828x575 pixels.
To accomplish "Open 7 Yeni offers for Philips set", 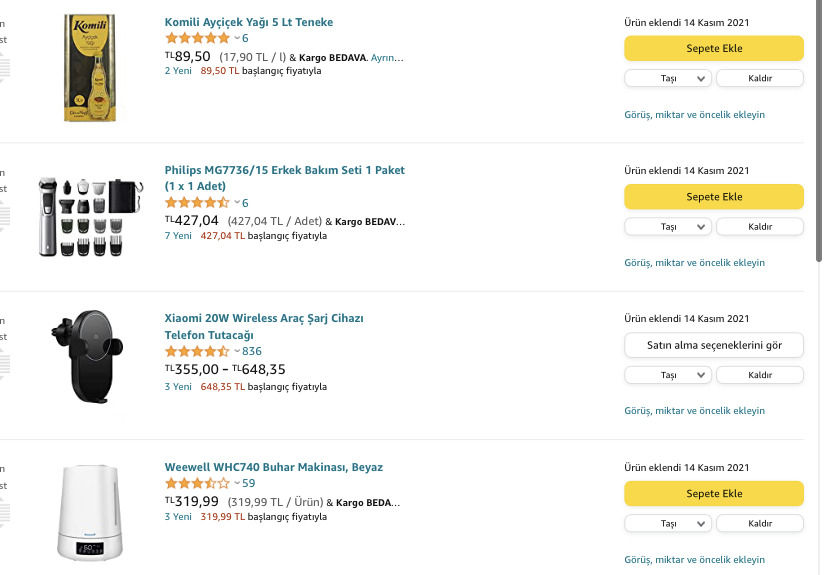I will [x=178, y=235].
